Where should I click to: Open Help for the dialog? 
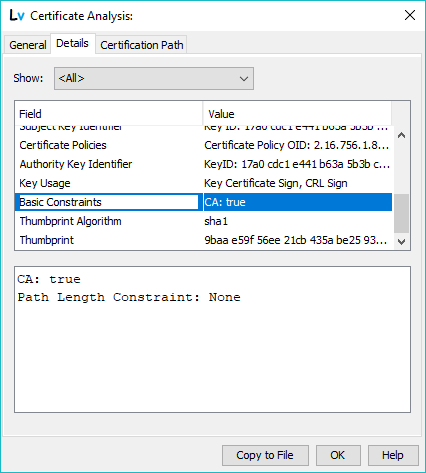393,455
